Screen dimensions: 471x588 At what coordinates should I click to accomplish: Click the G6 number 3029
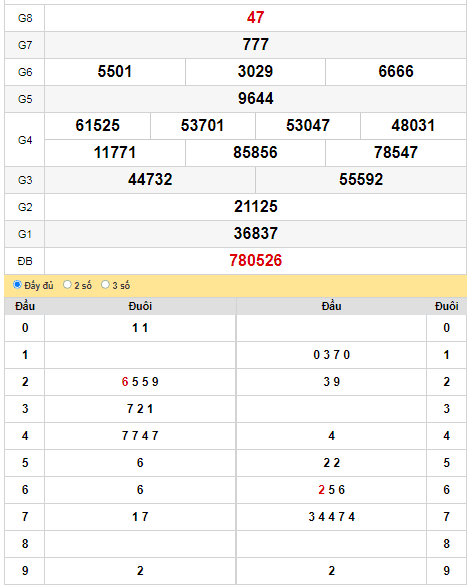[x=255, y=72]
